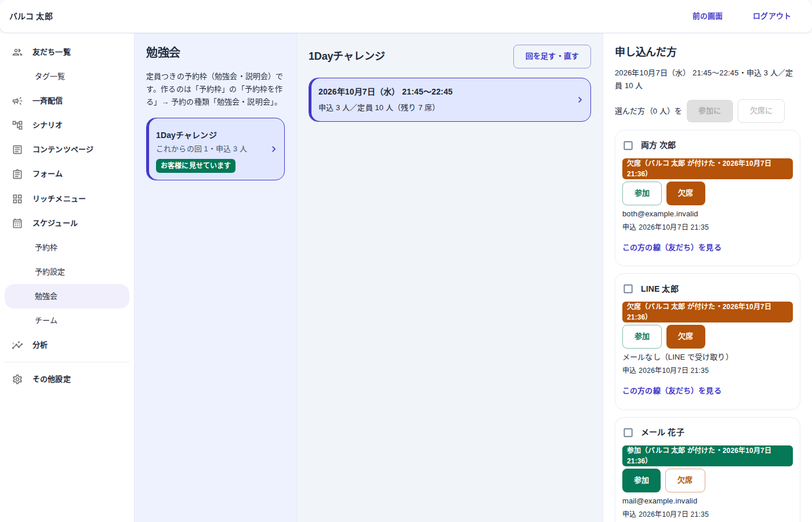Open the 友だち一覧 people icon

(17, 52)
